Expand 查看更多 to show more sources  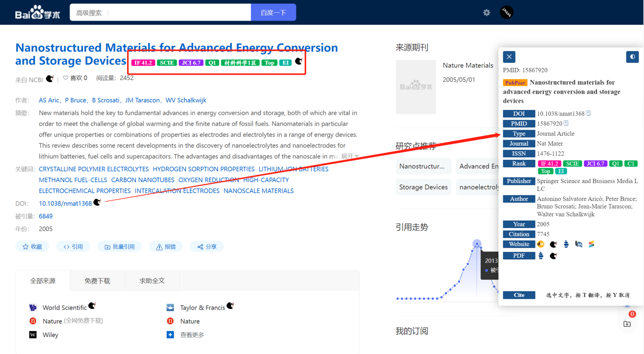click(x=192, y=335)
